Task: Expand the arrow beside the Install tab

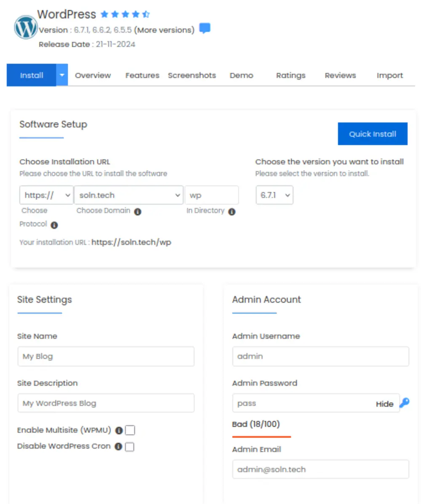Action: 61,75
